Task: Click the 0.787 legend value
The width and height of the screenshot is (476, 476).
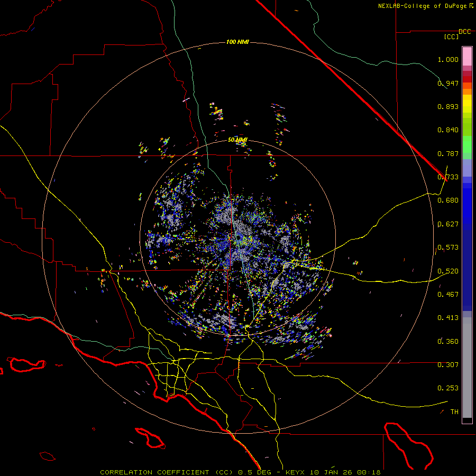Action: (x=448, y=153)
